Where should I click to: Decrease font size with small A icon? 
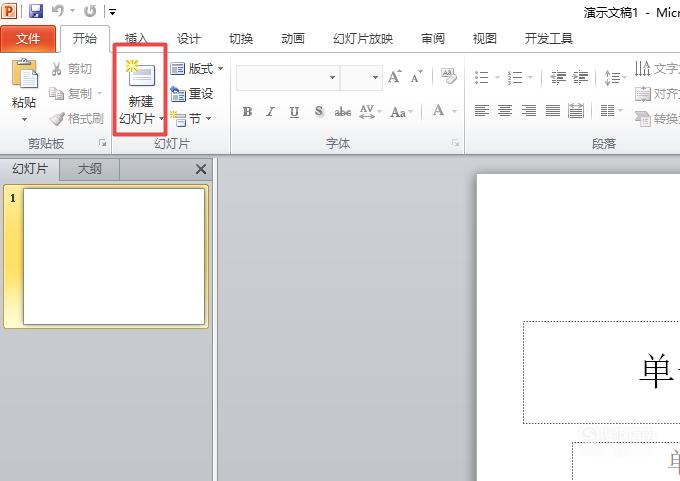416,77
